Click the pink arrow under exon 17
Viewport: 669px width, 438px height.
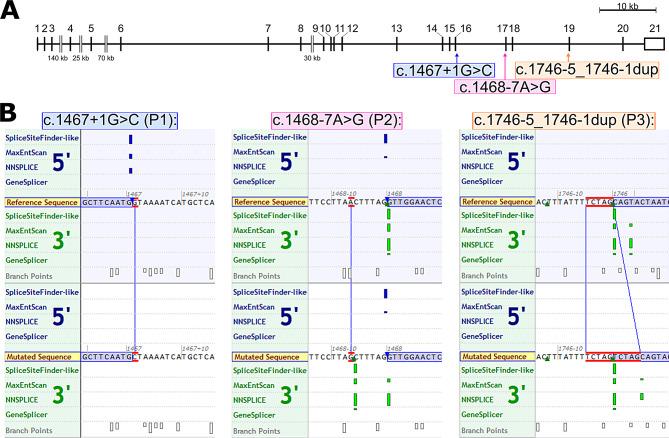click(x=505, y=64)
